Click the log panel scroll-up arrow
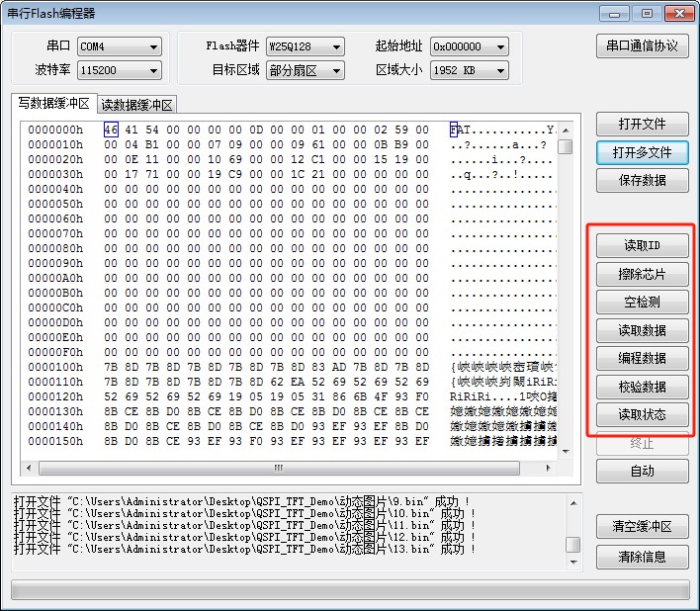700x611 pixels. point(573,503)
